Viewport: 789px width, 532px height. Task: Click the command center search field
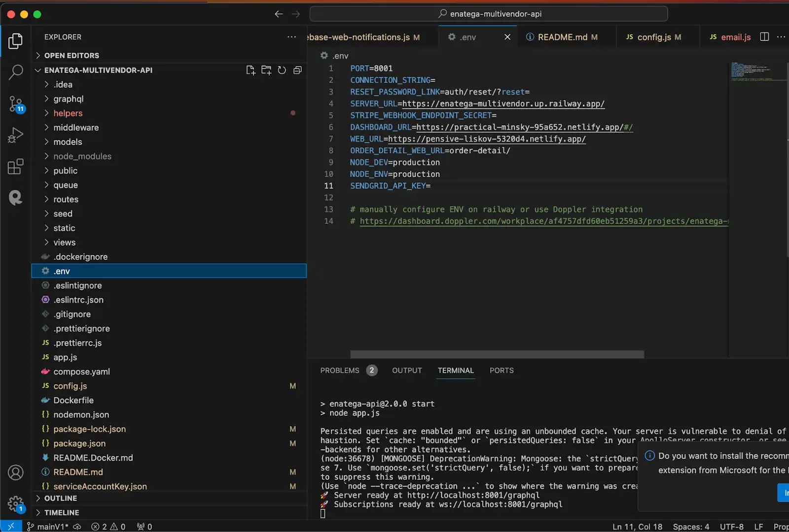[489, 14]
